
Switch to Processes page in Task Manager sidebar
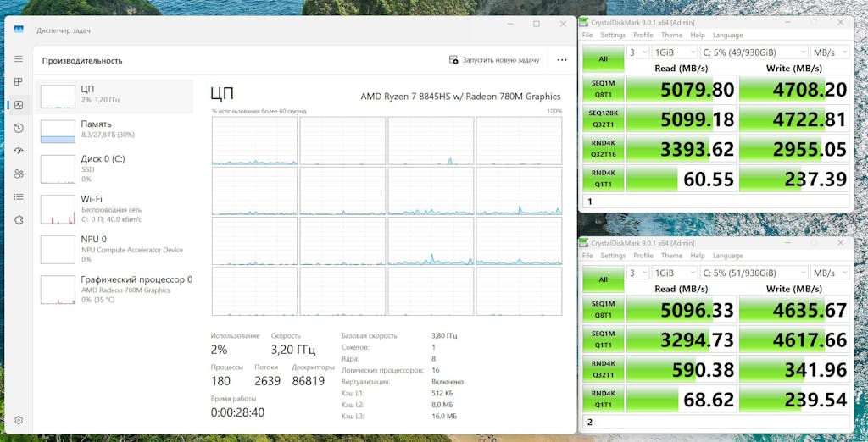coord(19,82)
